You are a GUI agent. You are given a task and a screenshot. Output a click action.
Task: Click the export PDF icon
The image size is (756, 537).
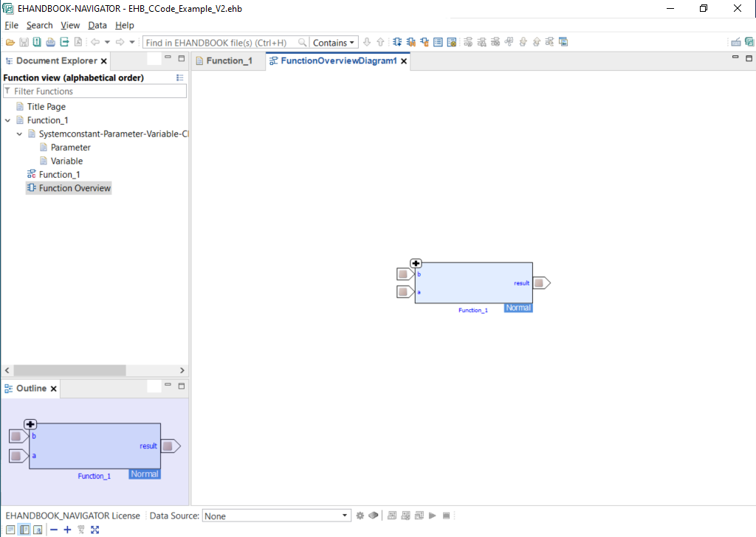coord(78,43)
